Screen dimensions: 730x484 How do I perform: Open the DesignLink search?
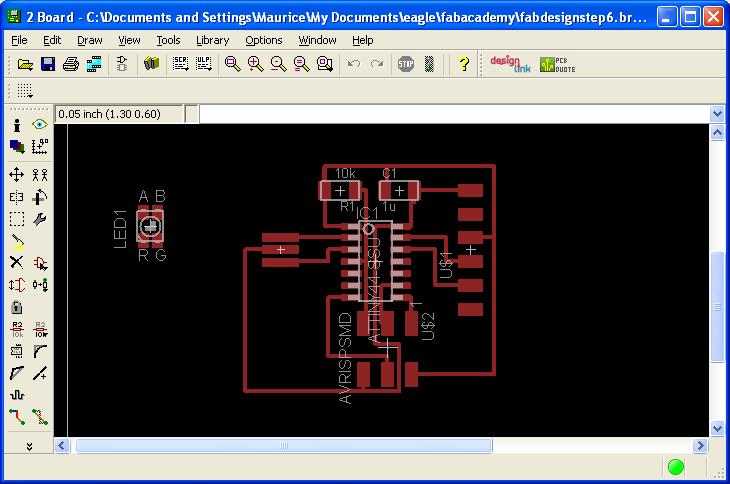coord(510,64)
